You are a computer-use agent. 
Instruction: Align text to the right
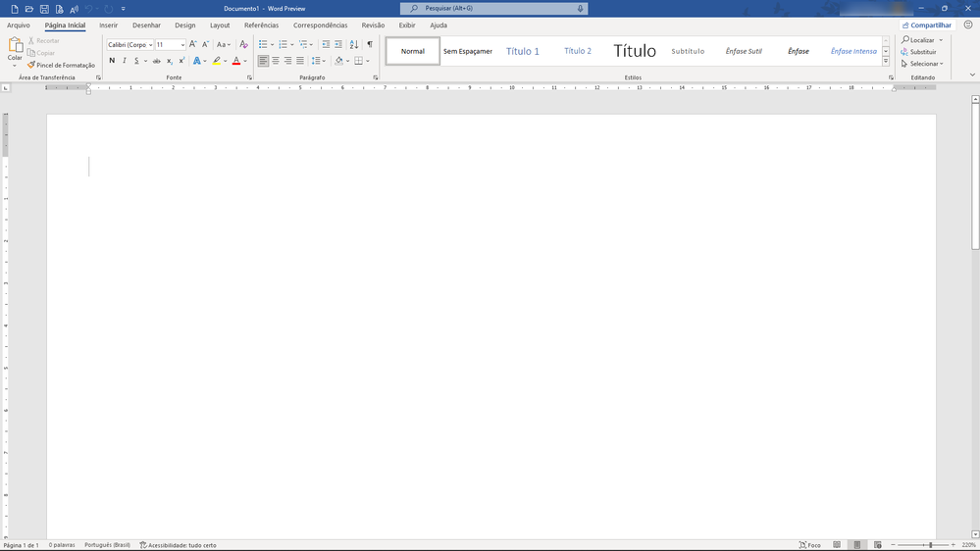coord(288,61)
